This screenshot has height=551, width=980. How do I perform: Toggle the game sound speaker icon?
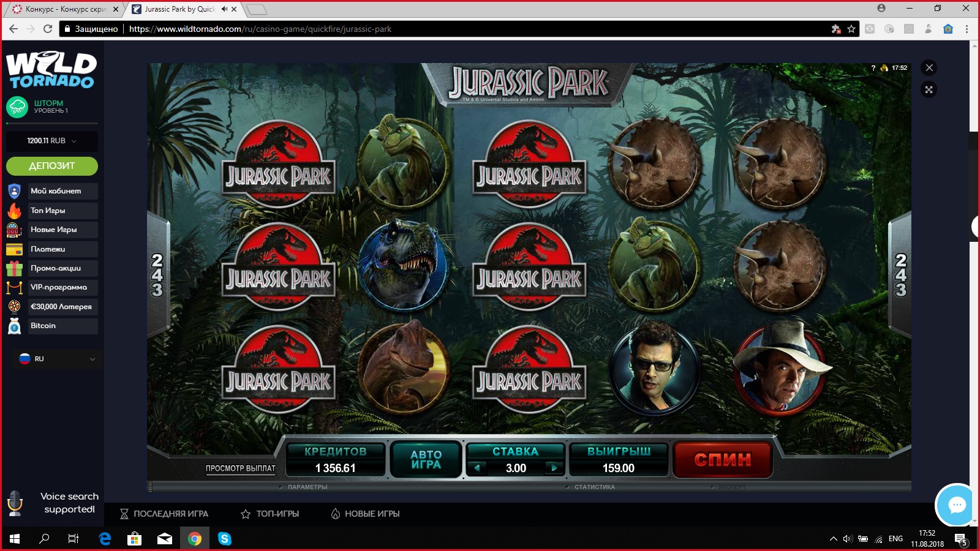tap(884, 68)
